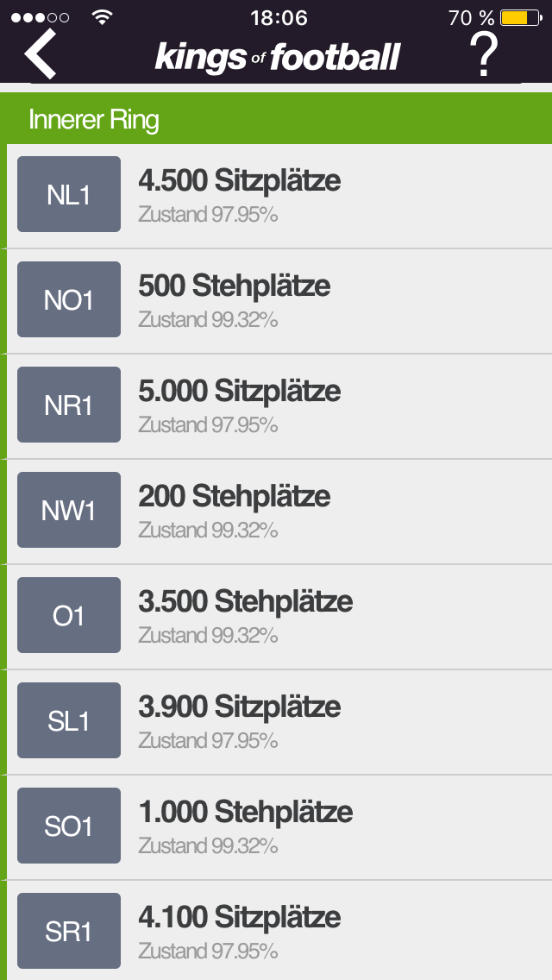Open the 3.500 Stehplätze row
The image size is (552, 980).
click(x=279, y=617)
